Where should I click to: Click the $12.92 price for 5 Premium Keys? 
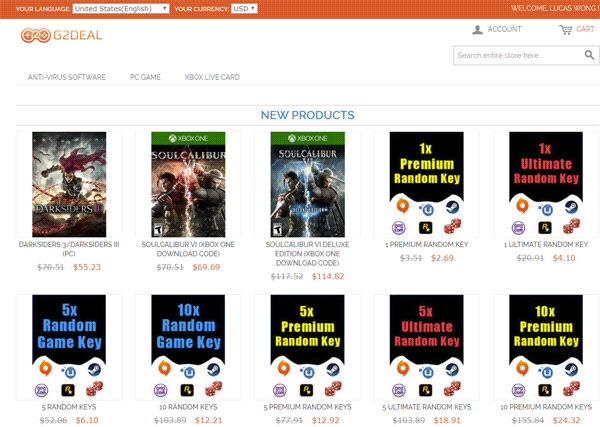coord(326,420)
